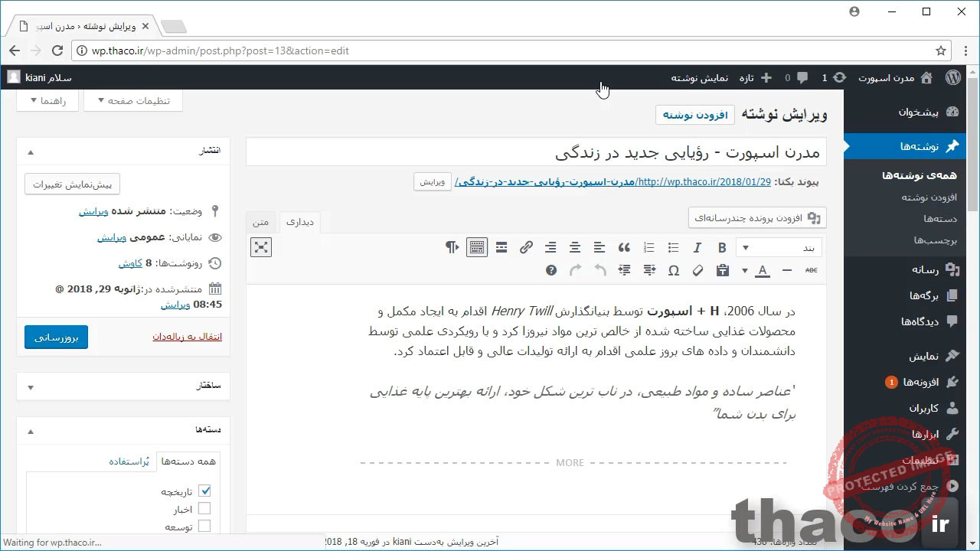
Task: Switch to the متن text editor tab
Action: [261, 222]
